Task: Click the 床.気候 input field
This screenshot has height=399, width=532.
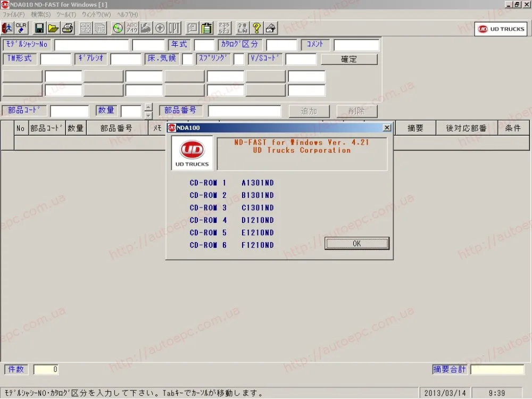Action: (x=187, y=59)
